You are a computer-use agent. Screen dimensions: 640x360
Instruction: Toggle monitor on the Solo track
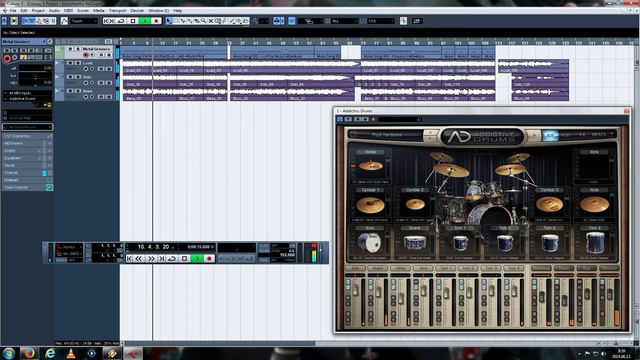(x=92, y=83)
